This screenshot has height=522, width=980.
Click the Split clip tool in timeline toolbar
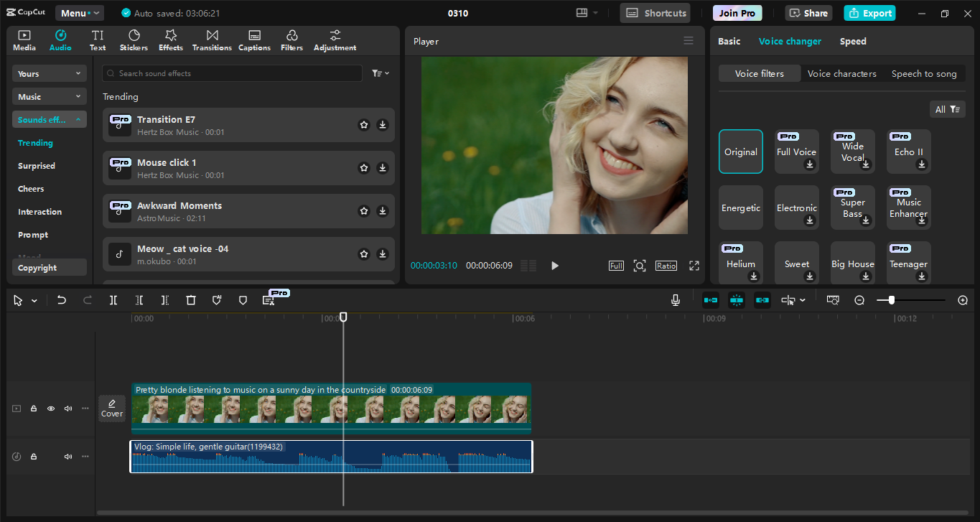click(113, 300)
